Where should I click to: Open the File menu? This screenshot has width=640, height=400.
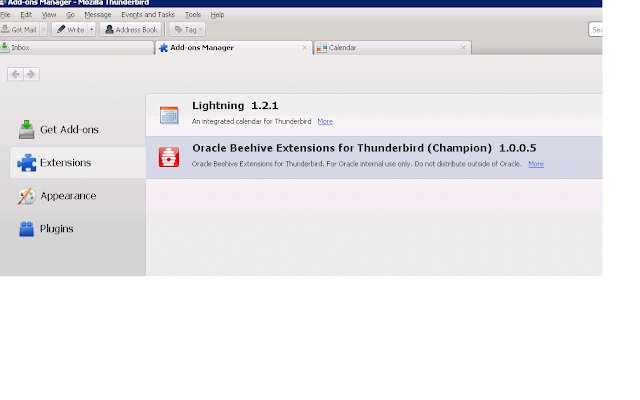coord(5,15)
